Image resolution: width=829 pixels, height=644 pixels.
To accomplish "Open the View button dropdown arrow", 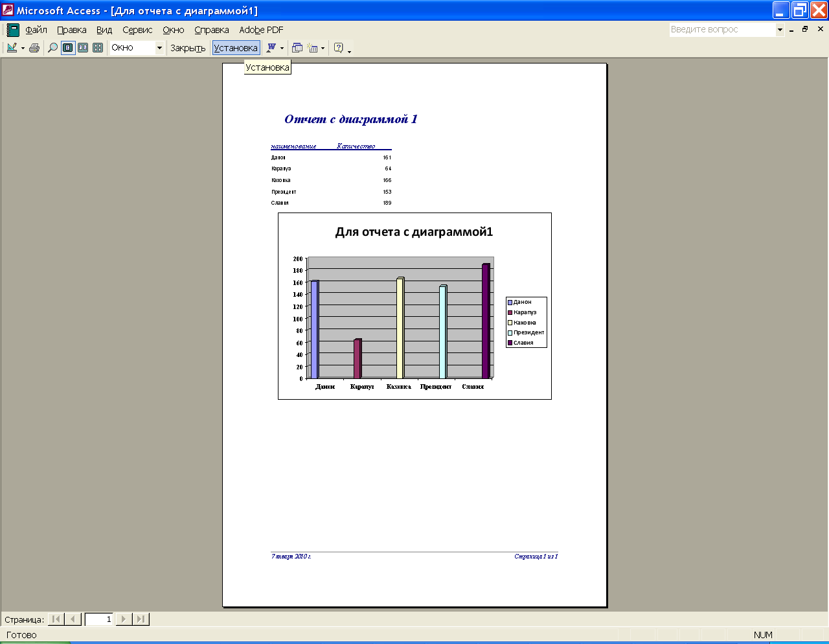I will pyautogui.click(x=23, y=48).
